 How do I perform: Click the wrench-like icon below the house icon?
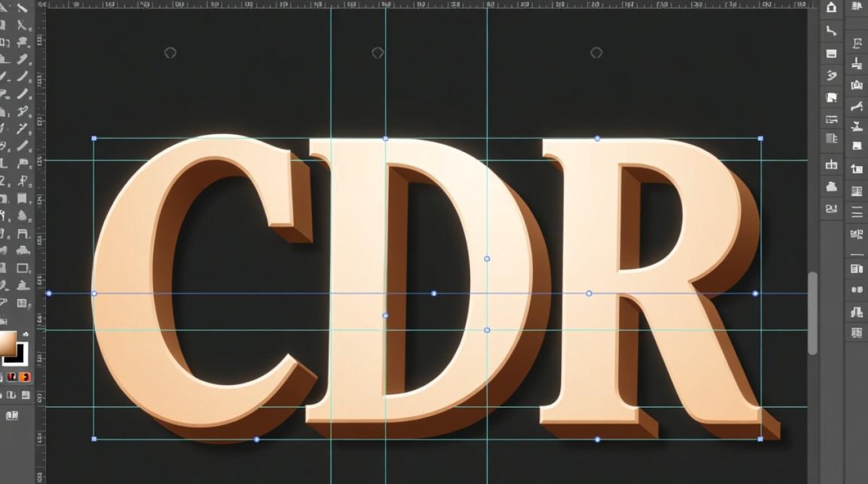(x=831, y=30)
